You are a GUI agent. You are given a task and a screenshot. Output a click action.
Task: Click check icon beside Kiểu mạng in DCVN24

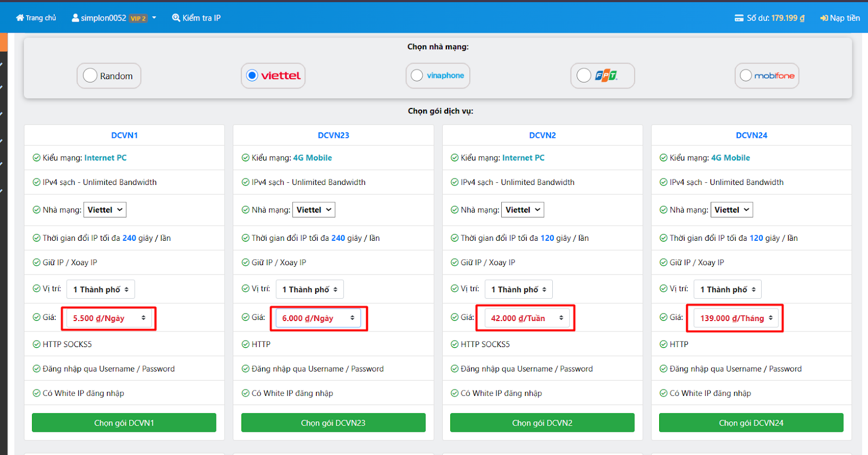663,158
